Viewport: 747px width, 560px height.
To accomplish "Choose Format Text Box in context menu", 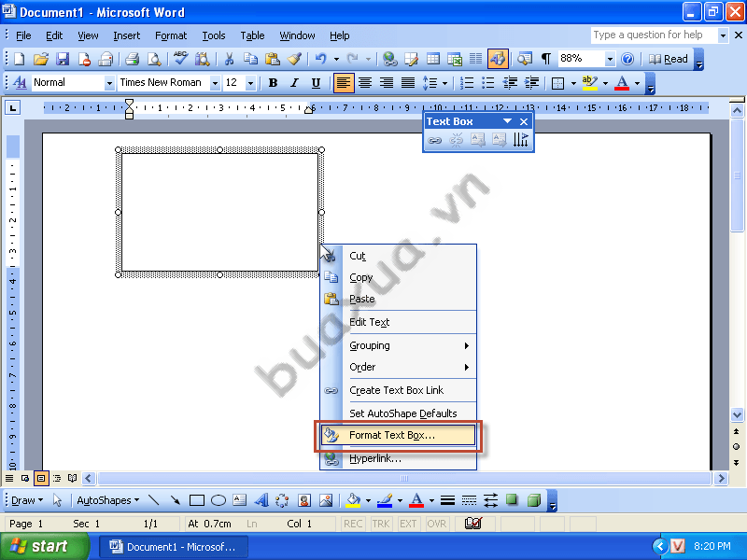I will pyautogui.click(x=399, y=435).
